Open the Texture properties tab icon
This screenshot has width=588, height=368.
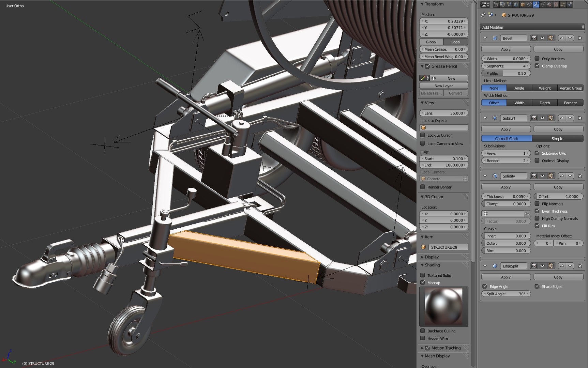[x=556, y=4]
